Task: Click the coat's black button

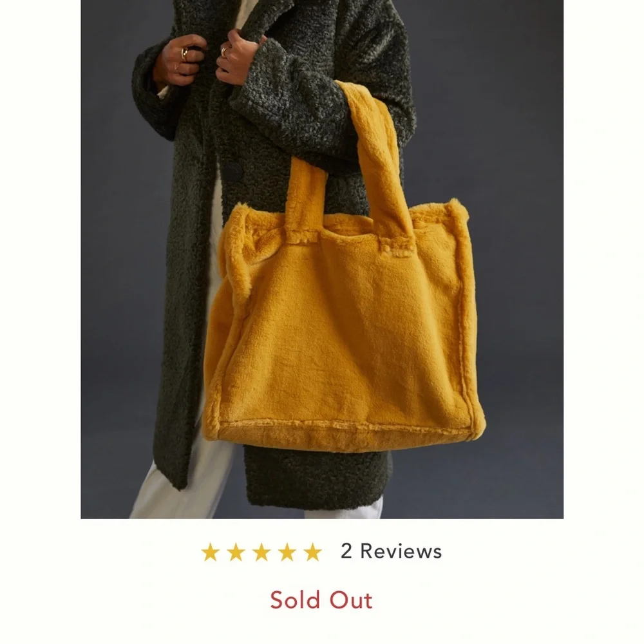Action: (232, 172)
